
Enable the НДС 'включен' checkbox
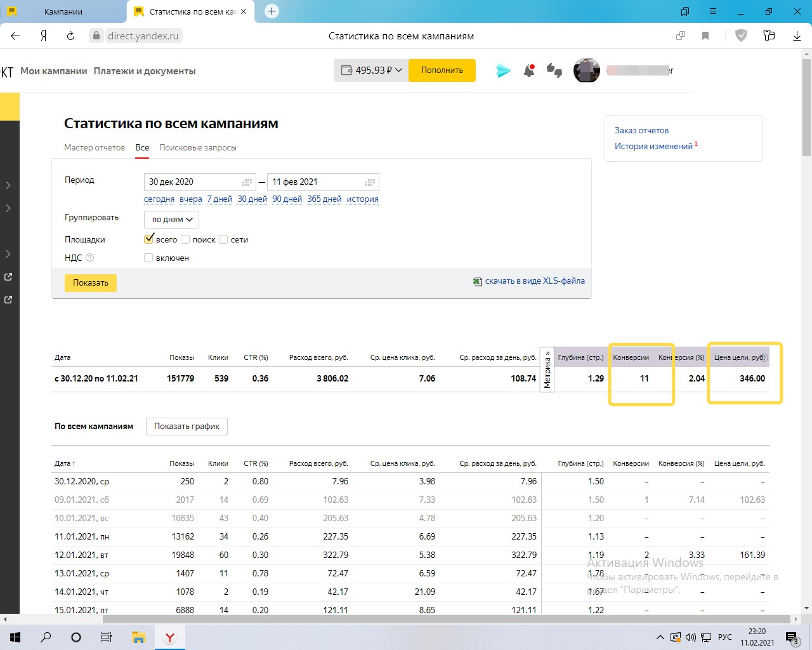(x=148, y=258)
